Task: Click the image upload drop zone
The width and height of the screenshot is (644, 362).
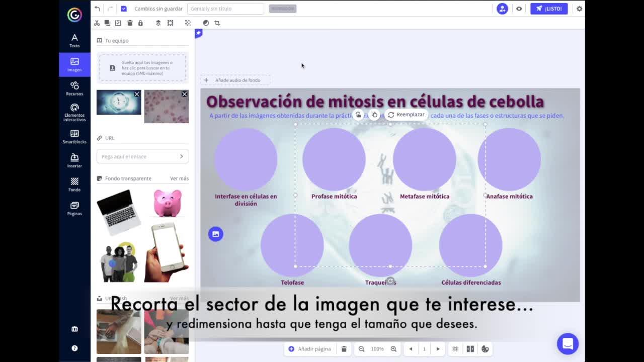Action: coord(142,67)
